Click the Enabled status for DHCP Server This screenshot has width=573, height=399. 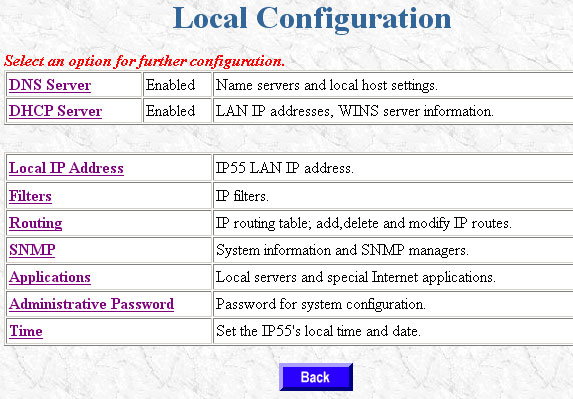[170, 111]
